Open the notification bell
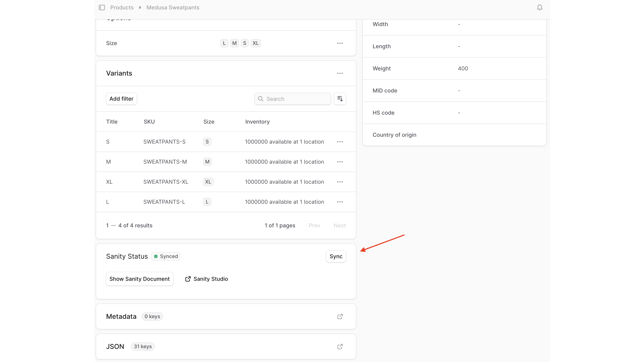Screen dimensions: 644x362 point(540,7)
